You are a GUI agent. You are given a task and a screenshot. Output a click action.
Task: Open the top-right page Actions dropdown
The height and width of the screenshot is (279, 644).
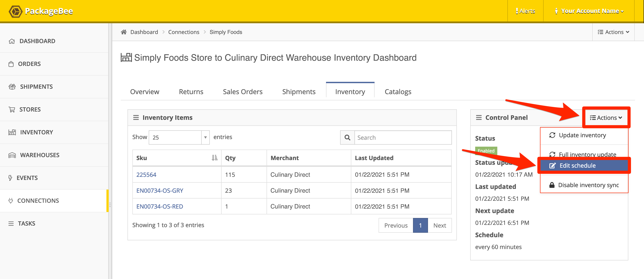[x=614, y=32]
